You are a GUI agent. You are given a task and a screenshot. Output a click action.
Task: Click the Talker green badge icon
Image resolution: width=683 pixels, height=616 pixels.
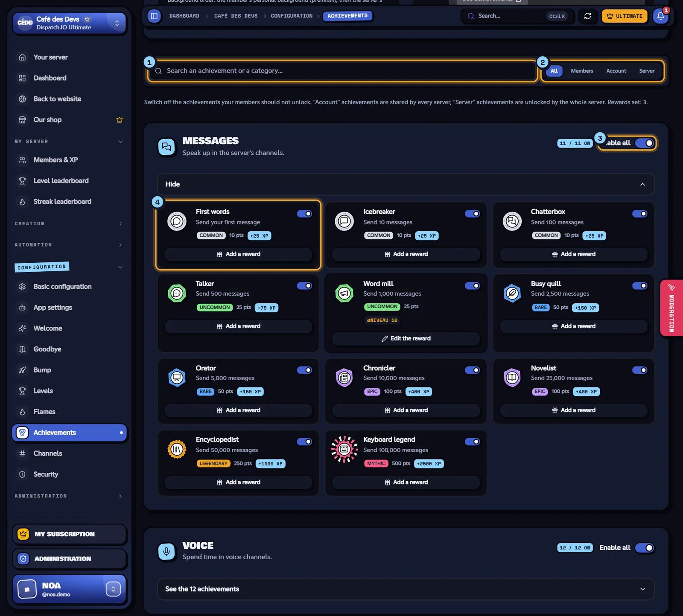[177, 293]
